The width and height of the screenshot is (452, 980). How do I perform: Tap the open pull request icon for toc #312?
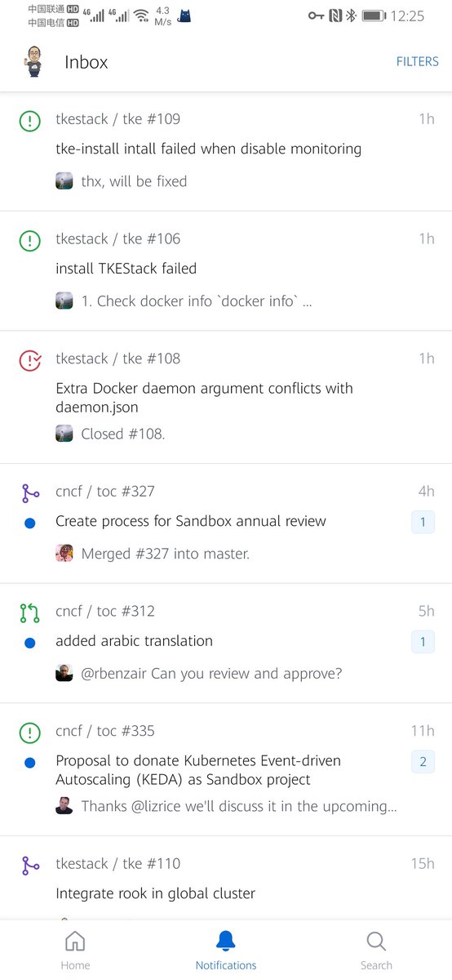[30, 612]
